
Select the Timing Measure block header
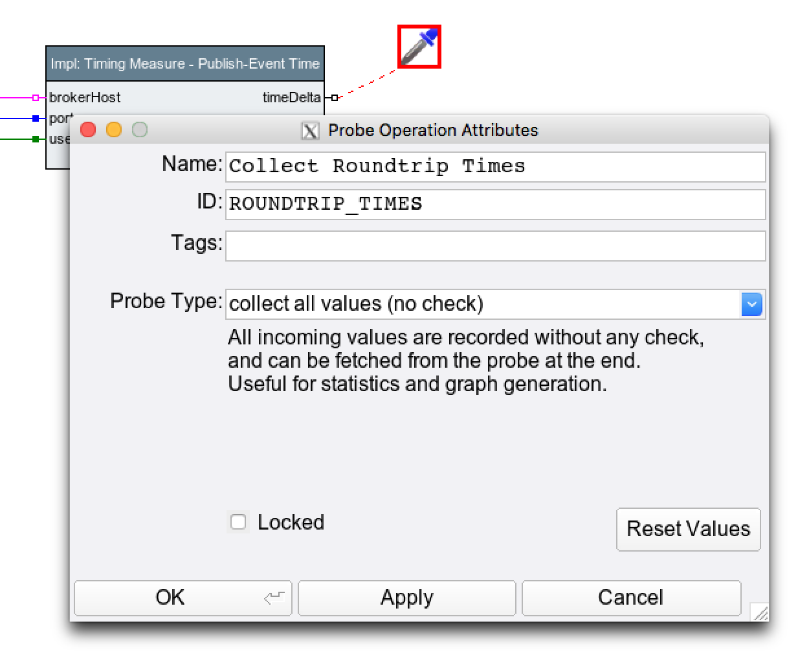point(184,63)
